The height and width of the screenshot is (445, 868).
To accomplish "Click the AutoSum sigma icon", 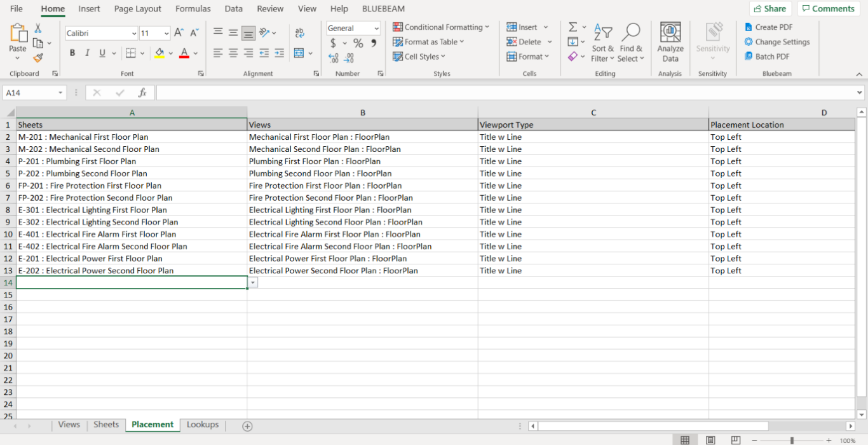I will coord(573,27).
